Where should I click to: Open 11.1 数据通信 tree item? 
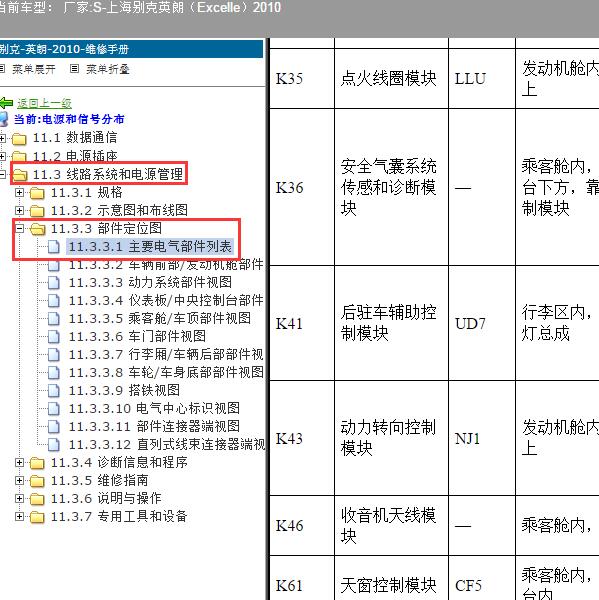[x=75, y=137]
